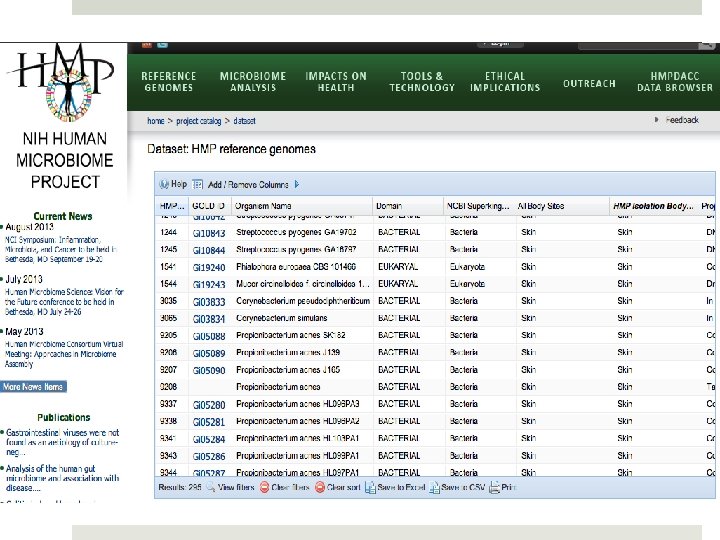
Task: Click Save to CSV
Action: tap(457, 487)
